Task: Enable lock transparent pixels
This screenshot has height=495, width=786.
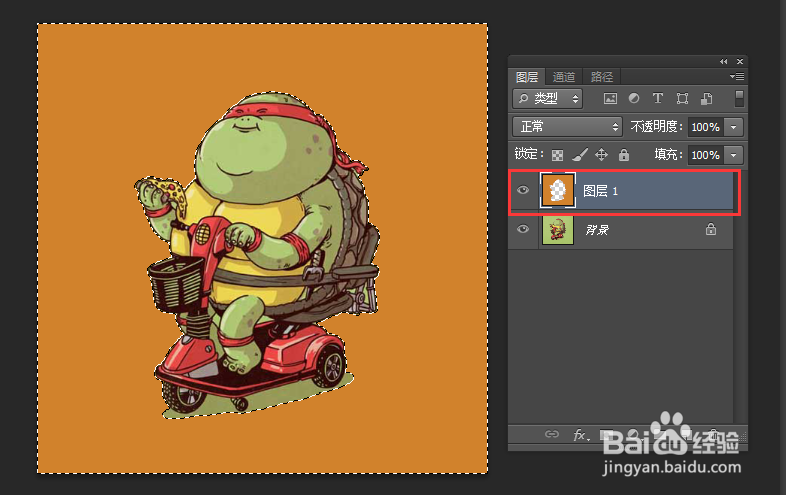Action: (x=557, y=155)
